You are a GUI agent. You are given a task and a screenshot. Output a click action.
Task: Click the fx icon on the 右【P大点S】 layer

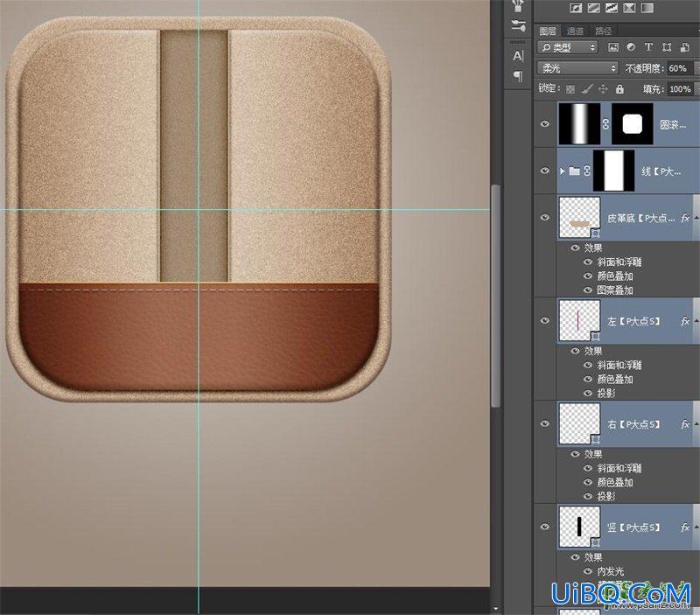685,424
